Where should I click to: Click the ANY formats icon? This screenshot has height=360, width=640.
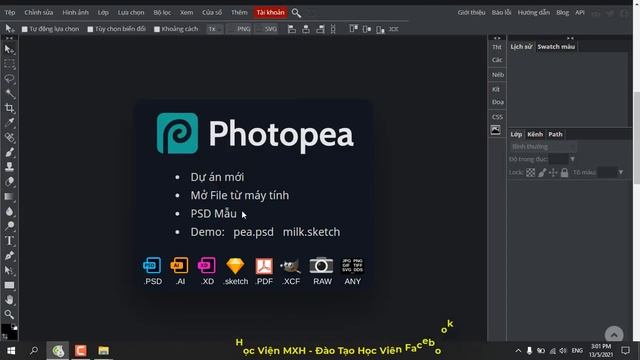click(353, 266)
